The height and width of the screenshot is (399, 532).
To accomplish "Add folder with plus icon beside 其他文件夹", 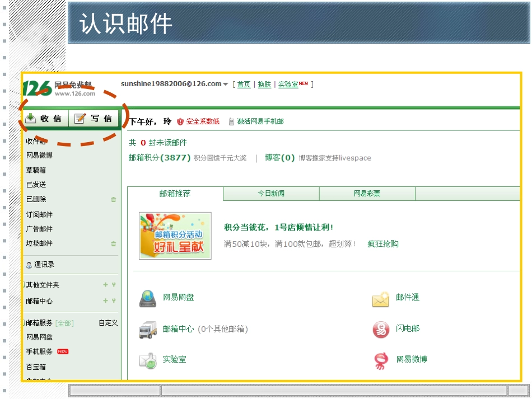I will pyautogui.click(x=105, y=285).
